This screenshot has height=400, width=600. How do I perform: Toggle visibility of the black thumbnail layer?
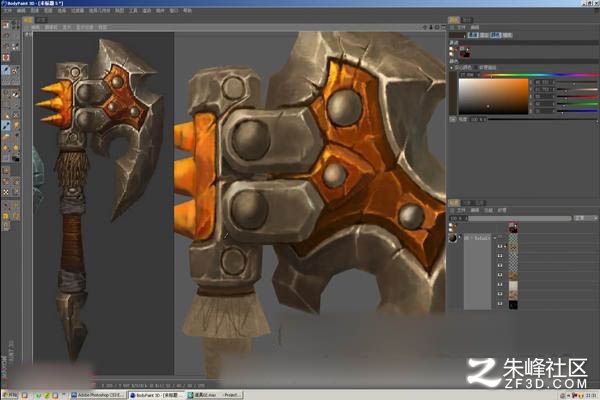500,305
